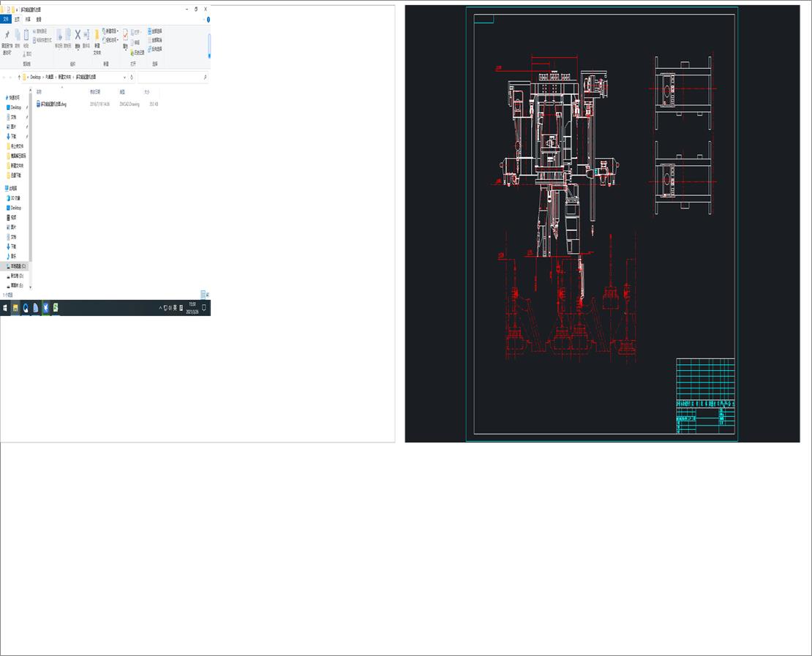The height and width of the screenshot is (656, 812).
Task: Click Copy path in the ribbon
Action: click(x=40, y=31)
